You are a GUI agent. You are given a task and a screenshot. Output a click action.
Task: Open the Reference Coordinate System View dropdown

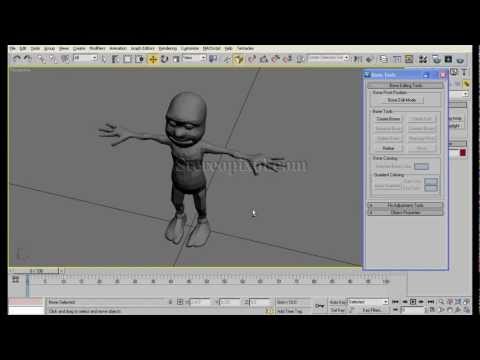tap(194, 58)
